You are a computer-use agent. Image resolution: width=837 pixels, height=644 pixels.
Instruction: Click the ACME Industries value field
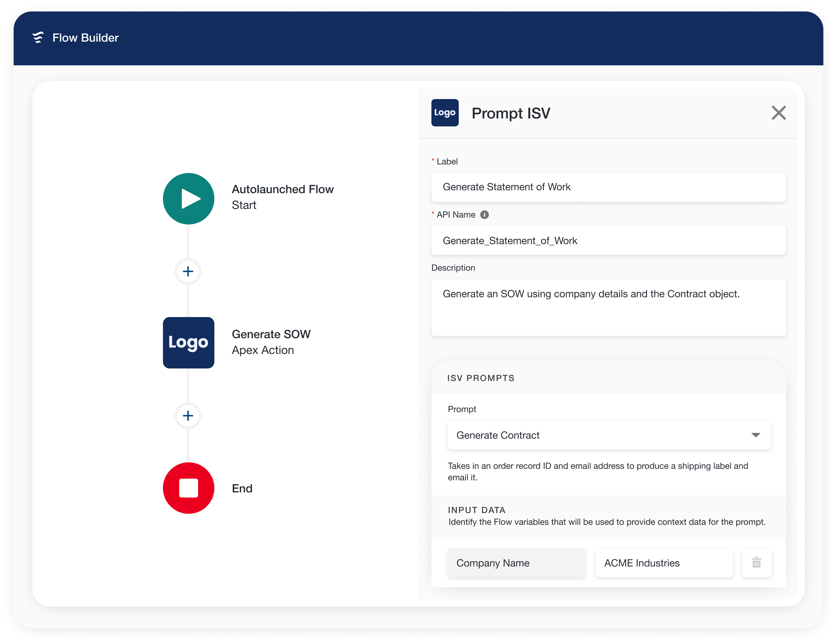pyautogui.click(x=664, y=563)
